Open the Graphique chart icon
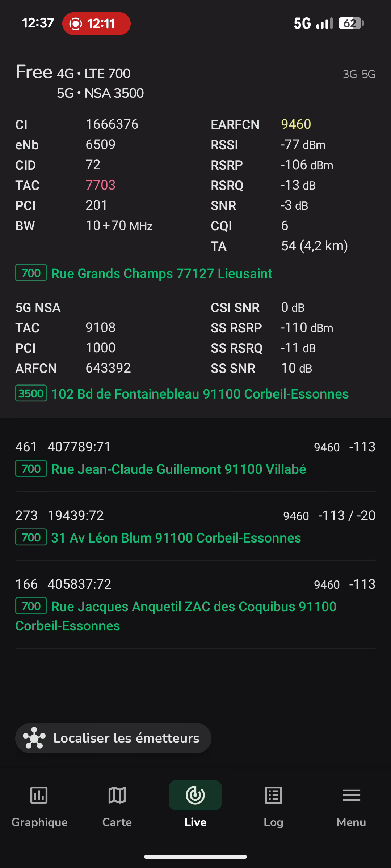Screen dimensions: 391x868 point(39,796)
